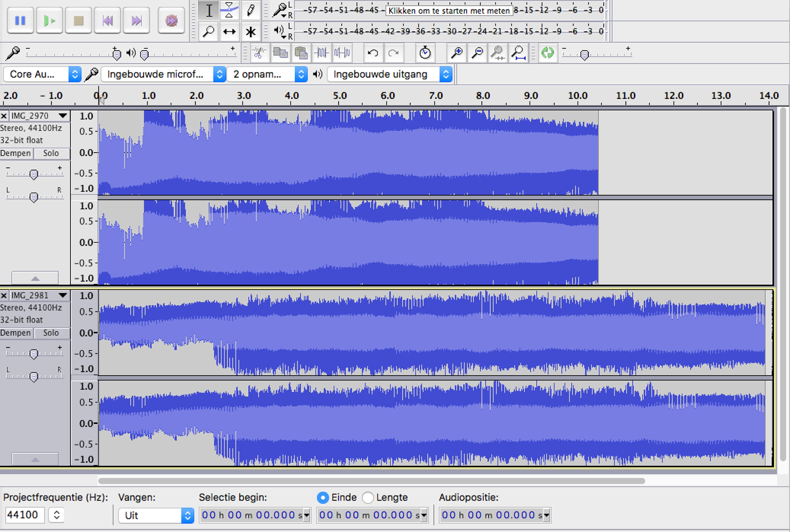Select the Time Shift tool
This screenshot has width=790, height=532.
(229, 32)
